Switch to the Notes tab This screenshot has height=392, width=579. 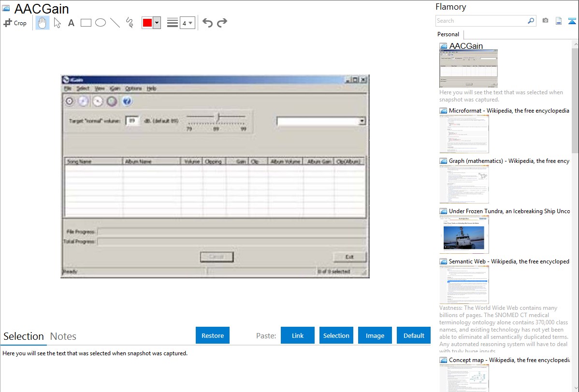click(63, 336)
